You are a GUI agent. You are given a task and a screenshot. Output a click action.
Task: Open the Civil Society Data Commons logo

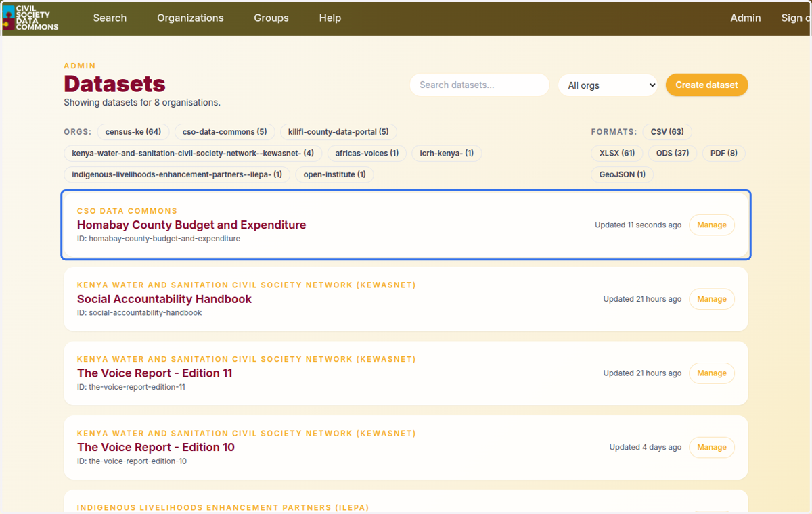point(31,18)
